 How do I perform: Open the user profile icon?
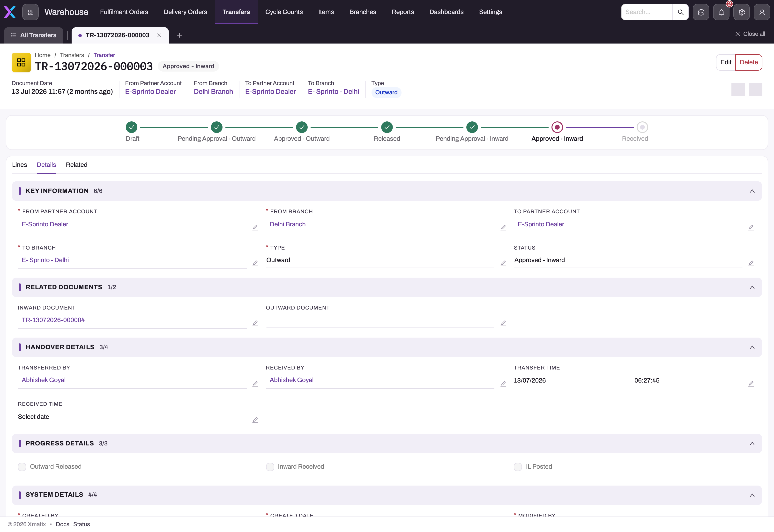click(x=762, y=12)
